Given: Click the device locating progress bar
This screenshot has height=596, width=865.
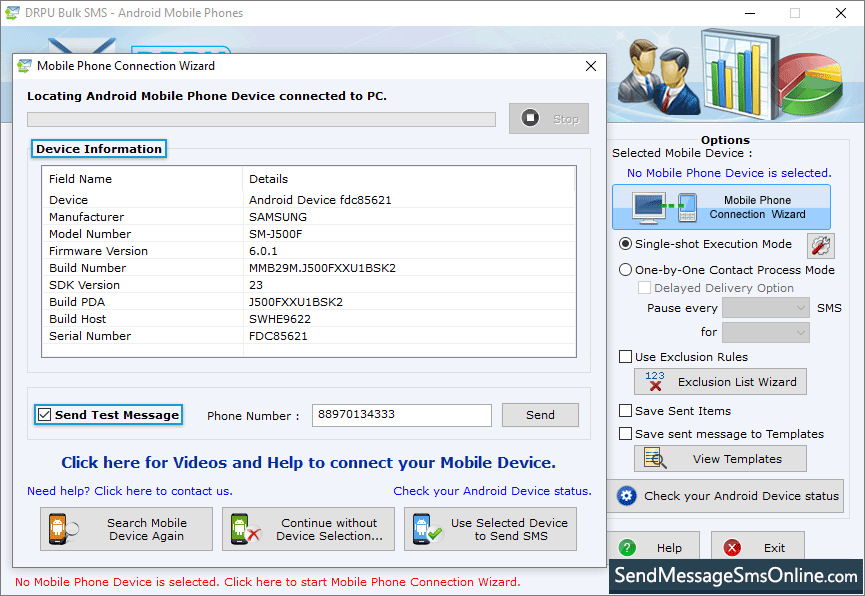Looking at the screenshot, I should pyautogui.click(x=261, y=119).
